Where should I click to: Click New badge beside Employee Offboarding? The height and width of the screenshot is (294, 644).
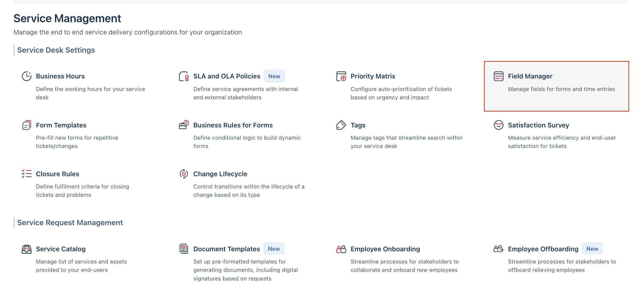[592, 249]
